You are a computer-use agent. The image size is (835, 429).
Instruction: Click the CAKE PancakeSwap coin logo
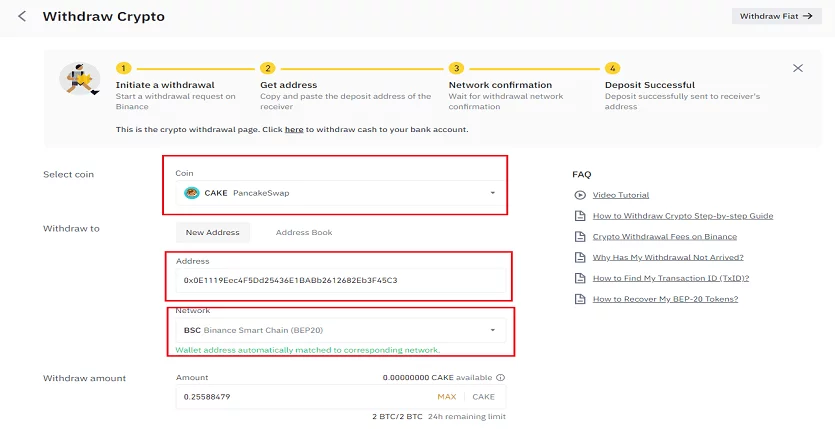192,193
